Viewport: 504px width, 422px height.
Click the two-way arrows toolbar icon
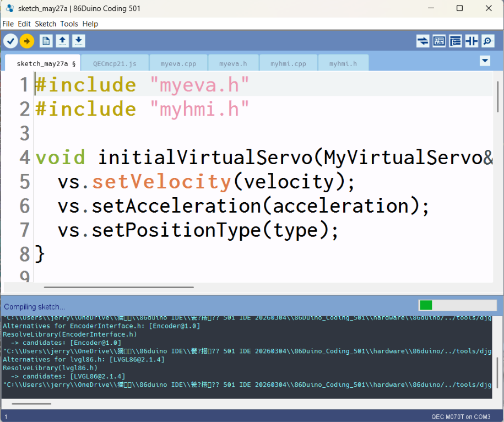click(422, 41)
